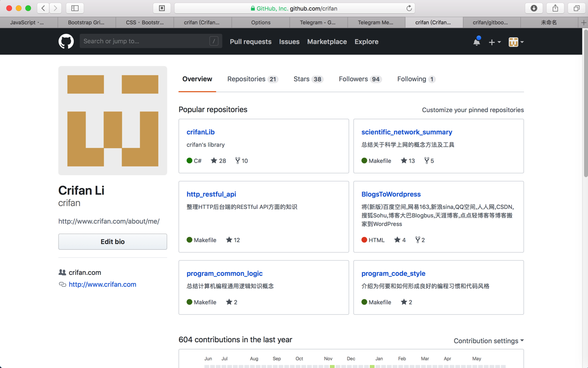Screen dimensions: 588x368
Task: Toggle the reader view button
Action: pos(162,8)
